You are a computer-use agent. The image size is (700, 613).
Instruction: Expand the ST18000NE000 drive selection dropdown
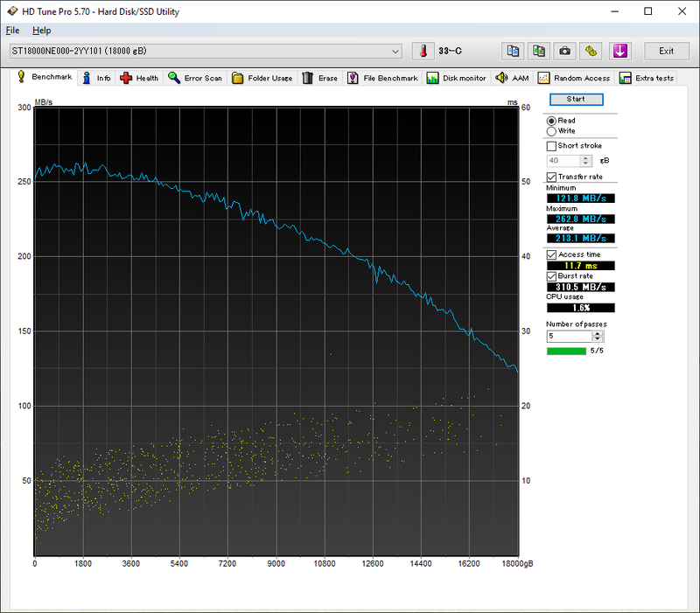point(396,51)
